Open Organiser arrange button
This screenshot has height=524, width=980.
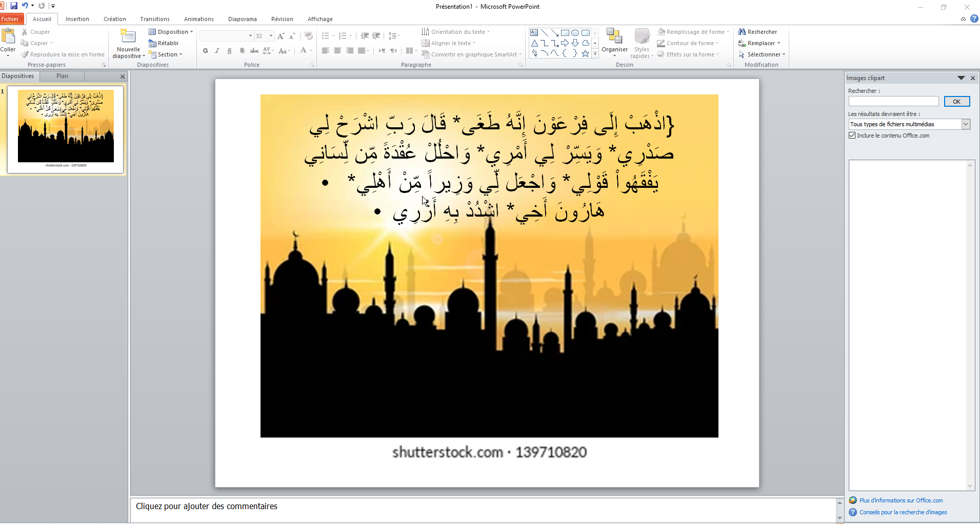(x=614, y=43)
